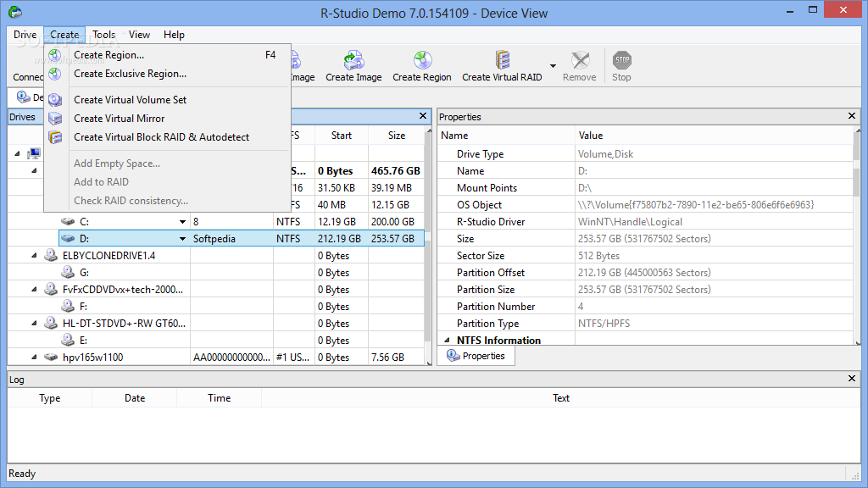Click the Remove toolbar icon
The image size is (868, 488).
pyautogui.click(x=580, y=60)
